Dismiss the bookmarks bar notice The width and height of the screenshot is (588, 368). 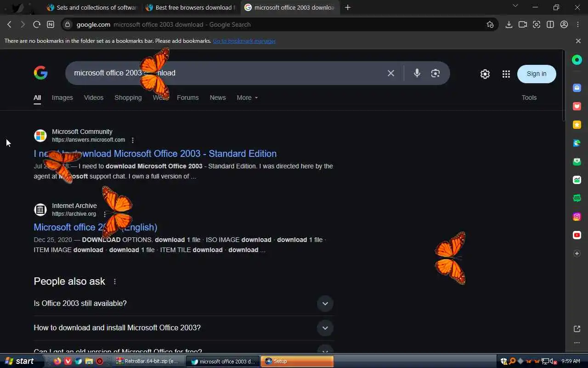pos(578,41)
